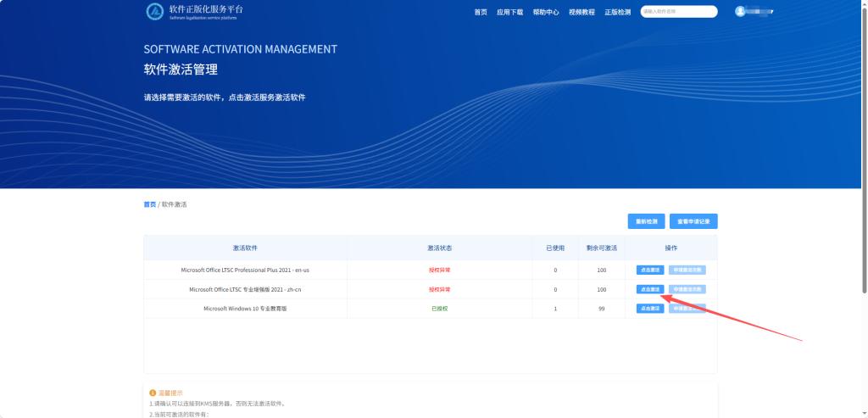
Task: Focus the software name search field
Action: coord(679,12)
